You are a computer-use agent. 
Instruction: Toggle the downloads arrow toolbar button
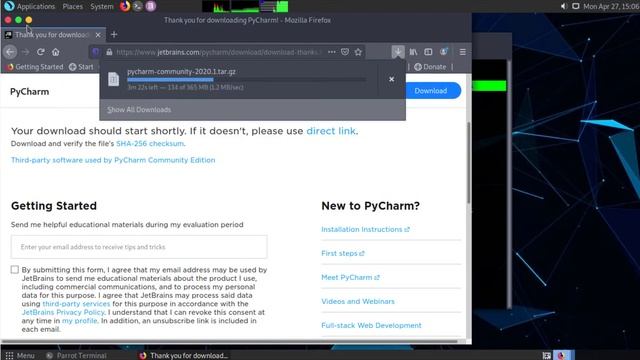(x=398, y=52)
